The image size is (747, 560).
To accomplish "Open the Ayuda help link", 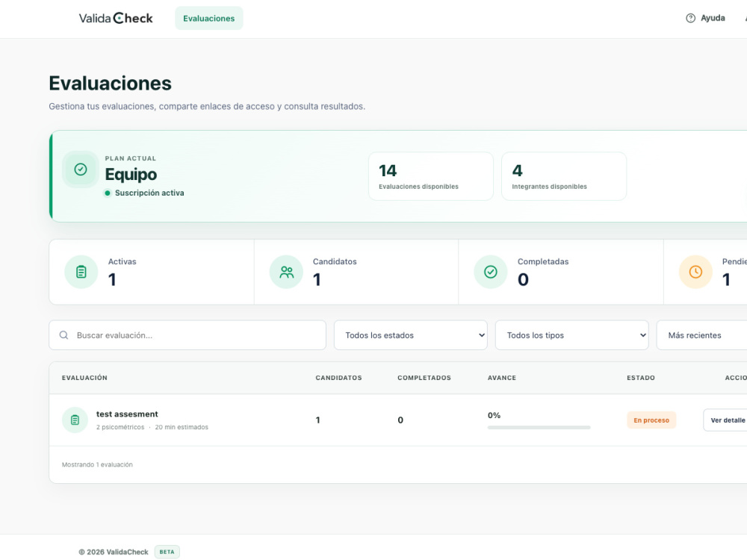I will (706, 18).
